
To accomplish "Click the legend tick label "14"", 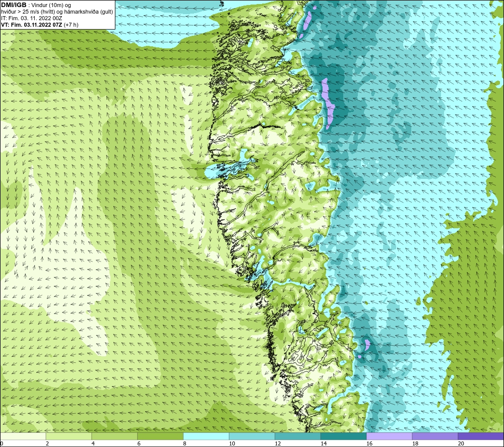I will [324, 443].
